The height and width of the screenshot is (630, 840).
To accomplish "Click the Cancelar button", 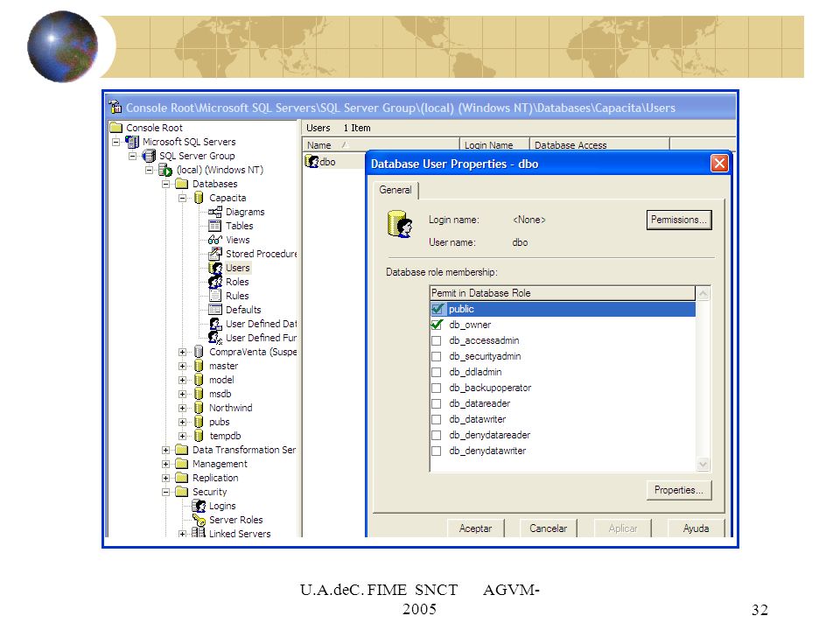I will (x=548, y=528).
